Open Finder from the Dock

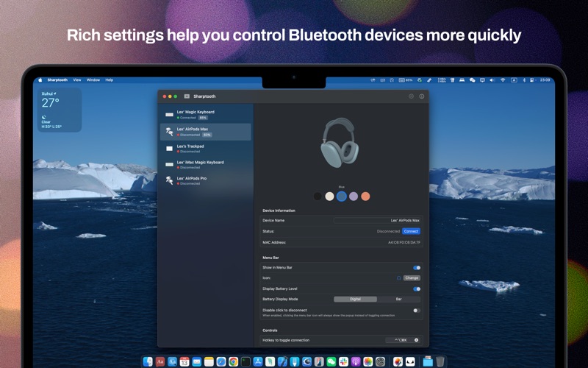click(148, 361)
